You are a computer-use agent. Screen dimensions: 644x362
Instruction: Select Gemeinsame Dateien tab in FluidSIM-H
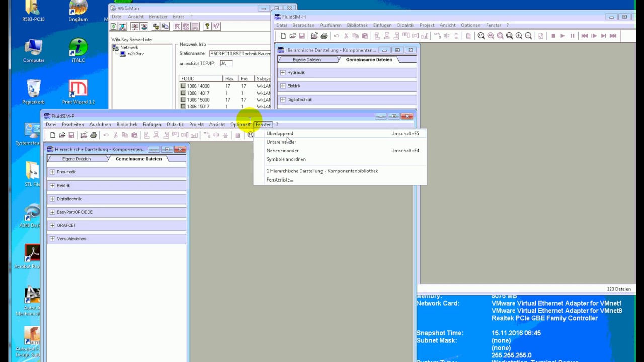coord(369,60)
